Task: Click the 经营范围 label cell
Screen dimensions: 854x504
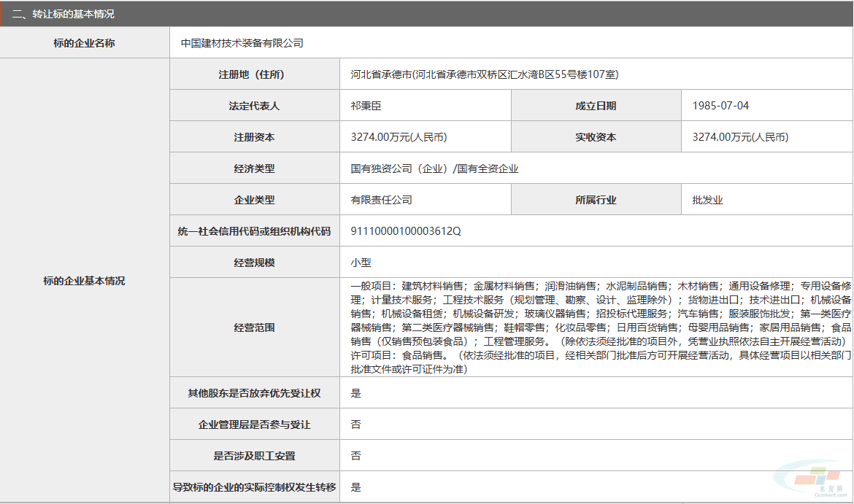Action: pyautogui.click(x=254, y=327)
